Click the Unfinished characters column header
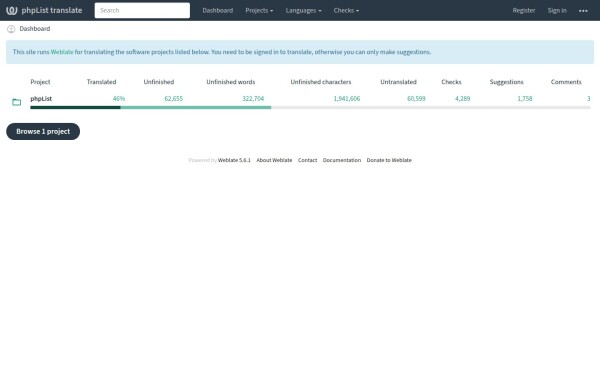This screenshot has width=600, height=375. [x=321, y=82]
